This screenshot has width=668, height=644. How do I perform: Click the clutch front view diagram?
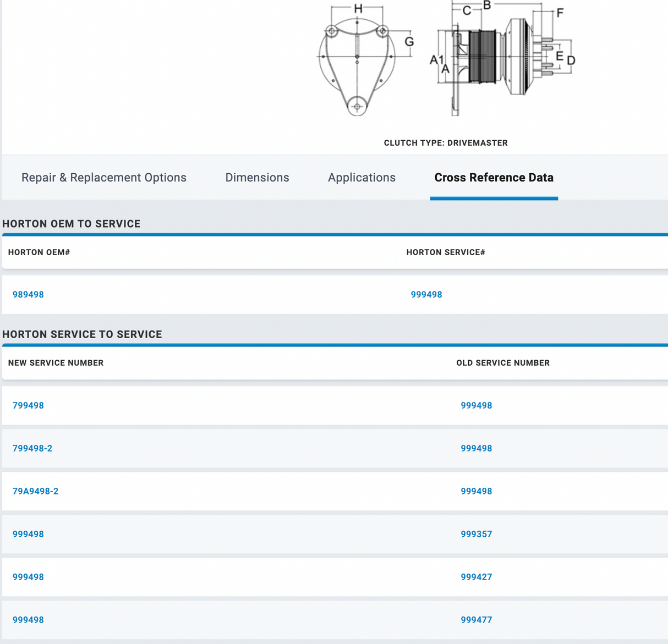357,60
